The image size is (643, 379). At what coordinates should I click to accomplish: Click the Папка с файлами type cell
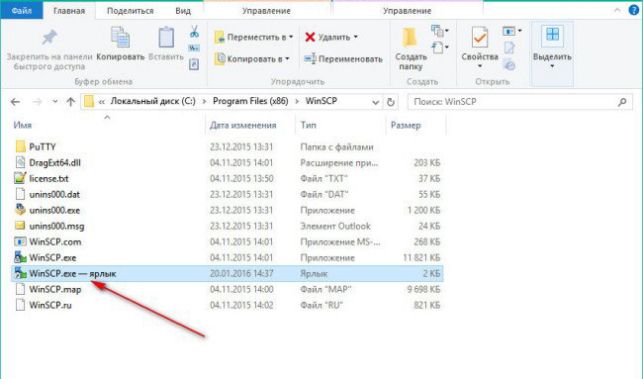pos(337,147)
